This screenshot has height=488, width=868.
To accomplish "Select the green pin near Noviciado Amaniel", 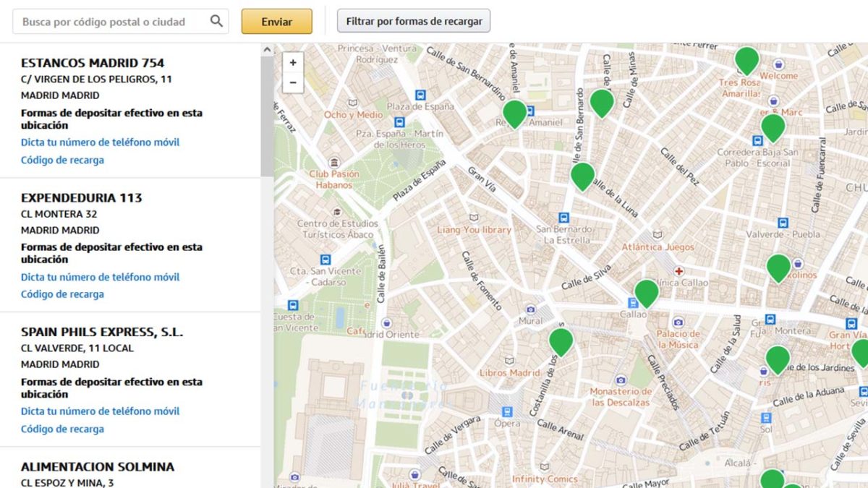I will pyautogui.click(x=514, y=114).
